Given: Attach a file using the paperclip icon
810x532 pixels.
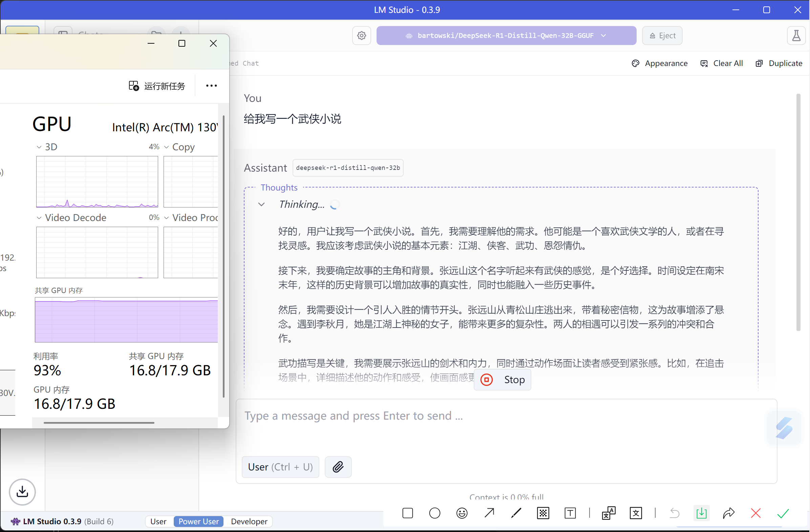Looking at the screenshot, I should [x=338, y=467].
